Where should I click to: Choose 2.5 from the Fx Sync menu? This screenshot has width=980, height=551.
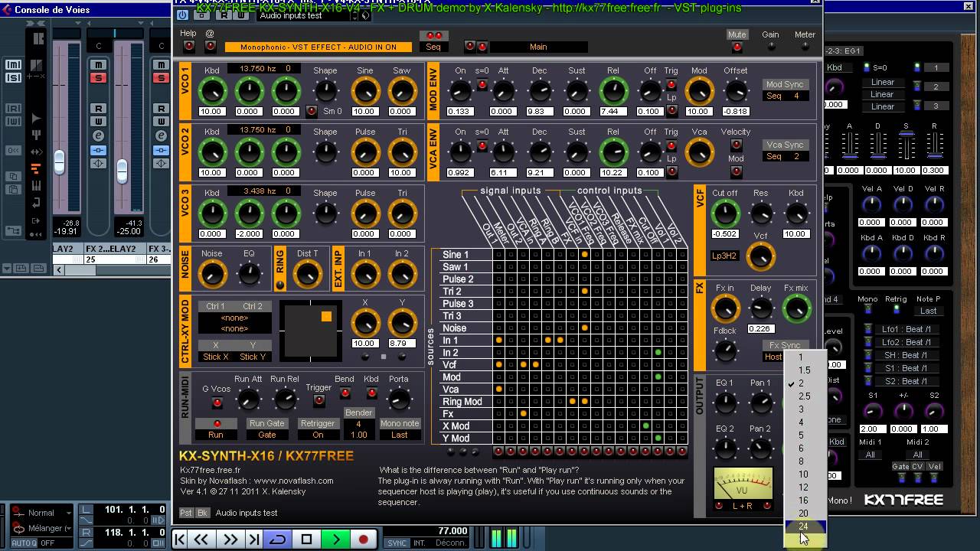pos(805,396)
